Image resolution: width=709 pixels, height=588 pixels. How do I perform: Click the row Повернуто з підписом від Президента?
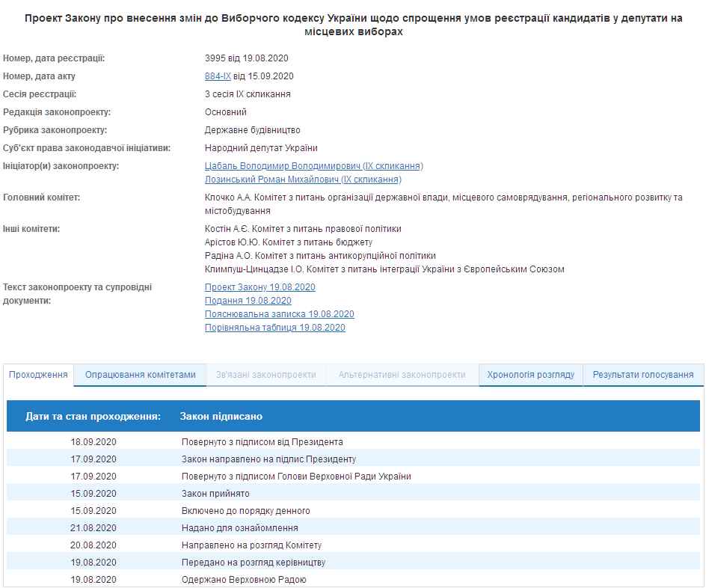(262, 442)
